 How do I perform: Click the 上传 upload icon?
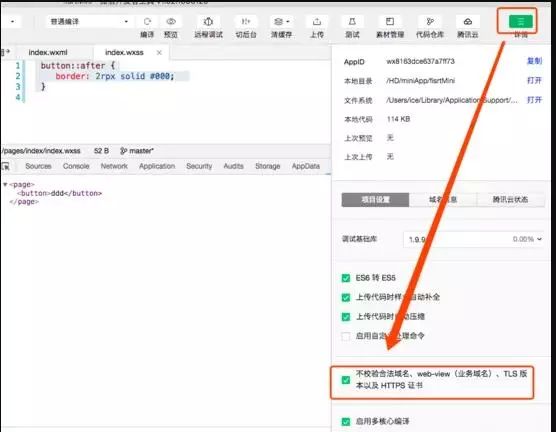[x=317, y=22]
